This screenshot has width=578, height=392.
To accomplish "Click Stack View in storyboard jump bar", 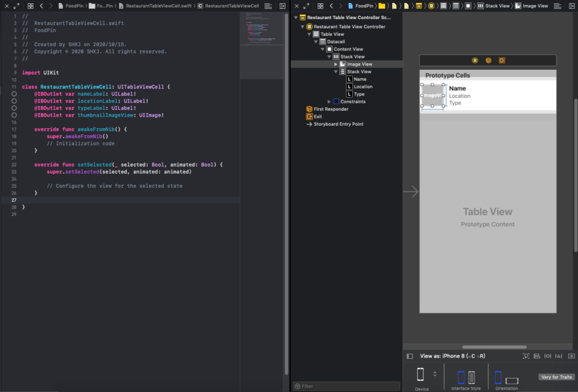I will [x=497, y=6].
